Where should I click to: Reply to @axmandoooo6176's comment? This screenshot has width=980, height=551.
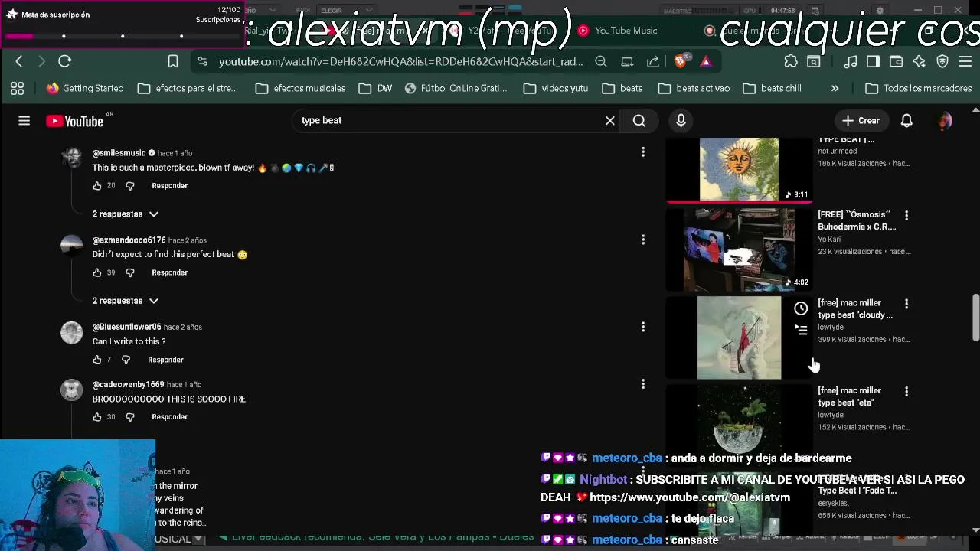coord(169,272)
